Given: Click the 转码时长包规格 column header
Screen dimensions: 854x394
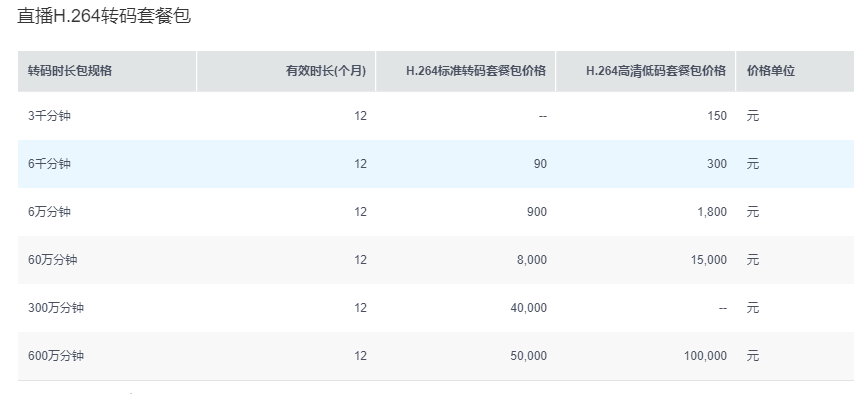Looking at the screenshot, I should (x=70, y=71).
